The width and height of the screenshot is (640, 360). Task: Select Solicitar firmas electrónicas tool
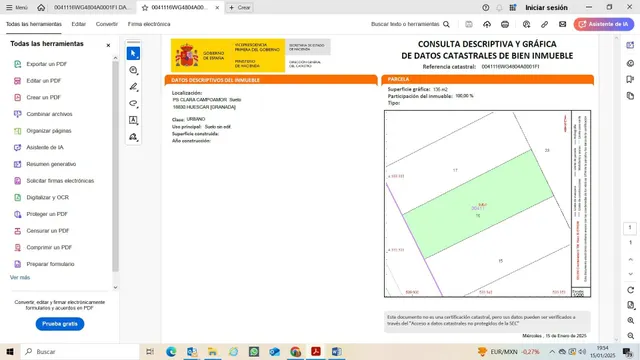point(54,180)
